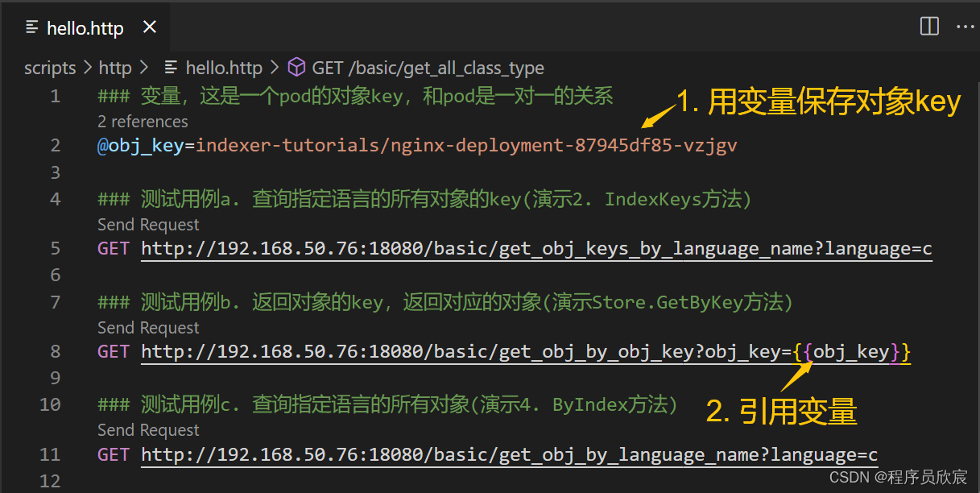Expand the chevron after http breadcrumb
The image size is (980, 493).
(144, 68)
